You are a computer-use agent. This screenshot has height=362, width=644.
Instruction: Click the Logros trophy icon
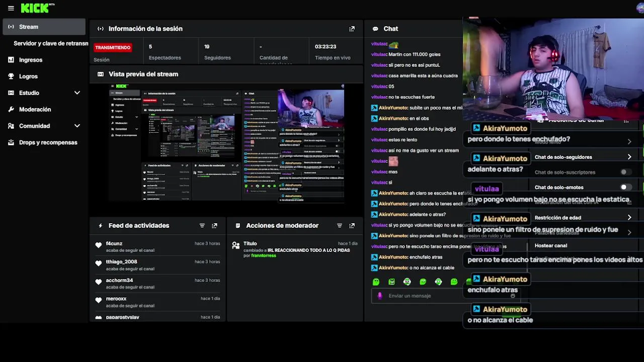click(x=11, y=76)
